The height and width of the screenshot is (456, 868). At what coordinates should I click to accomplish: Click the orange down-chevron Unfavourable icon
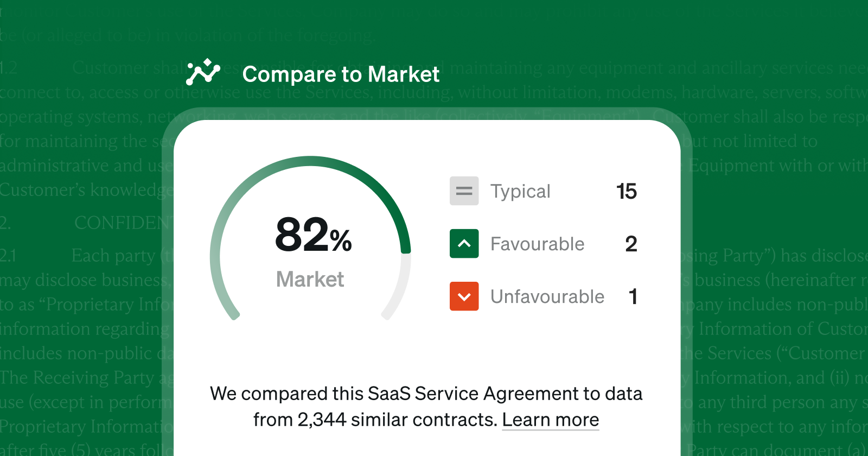464,296
